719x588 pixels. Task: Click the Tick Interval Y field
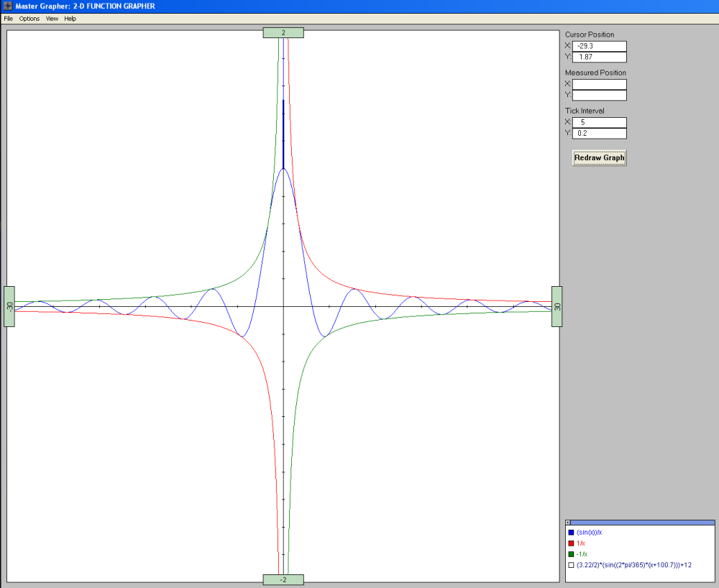[599, 133]
